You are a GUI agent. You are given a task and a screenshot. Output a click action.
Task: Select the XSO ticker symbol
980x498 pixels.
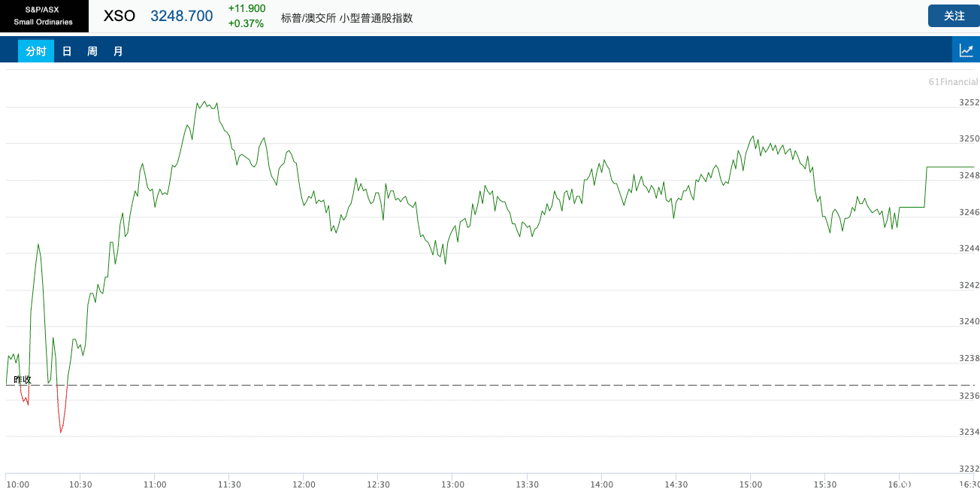coord(119,16)
